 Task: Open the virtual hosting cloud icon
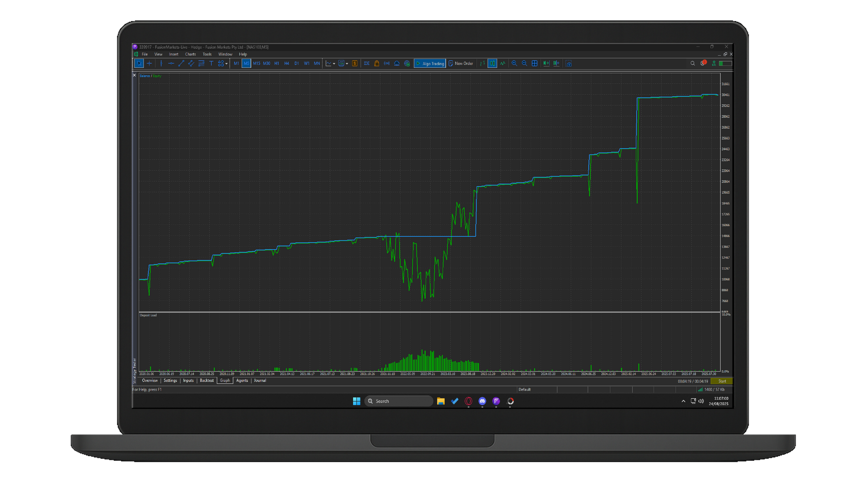pyautogui.click(x=397, y=63)
